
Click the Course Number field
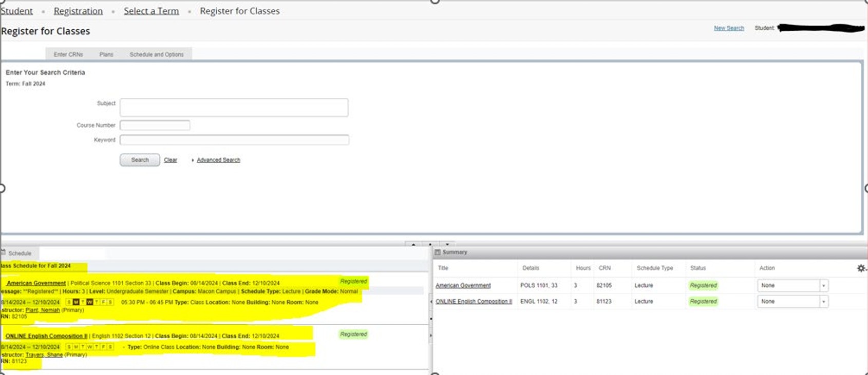pyautogui.click(x=155, y=125)
